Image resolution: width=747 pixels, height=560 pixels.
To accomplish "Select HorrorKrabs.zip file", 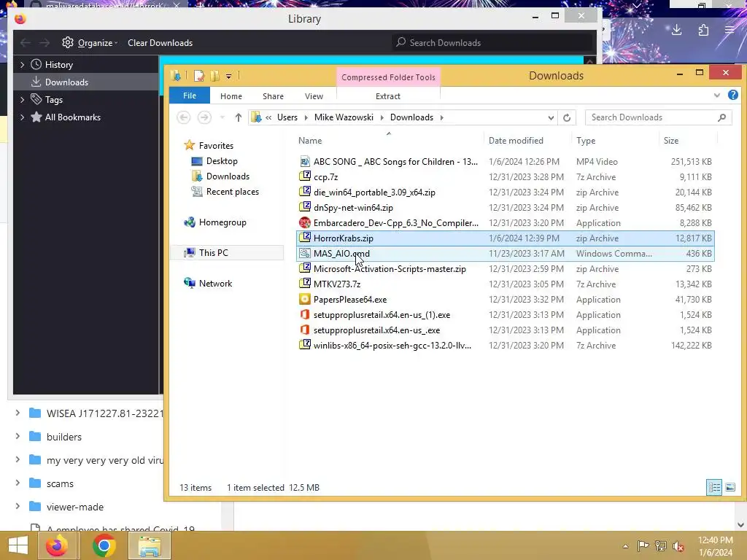I will click(x=505, y=238).
